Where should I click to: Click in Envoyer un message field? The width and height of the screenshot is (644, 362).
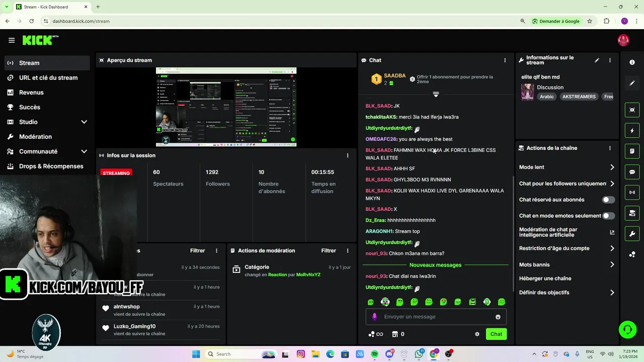[x=436, y=317]
